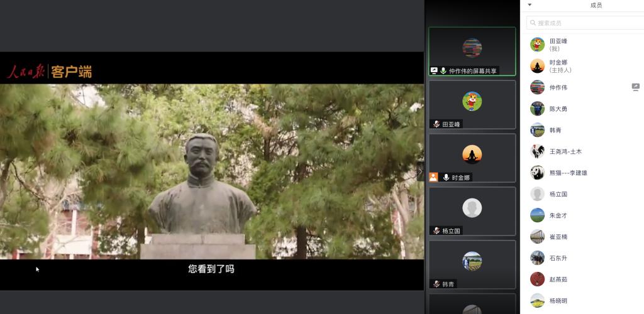Collapse the video tile strip with the arrow handle

point(421,171)
